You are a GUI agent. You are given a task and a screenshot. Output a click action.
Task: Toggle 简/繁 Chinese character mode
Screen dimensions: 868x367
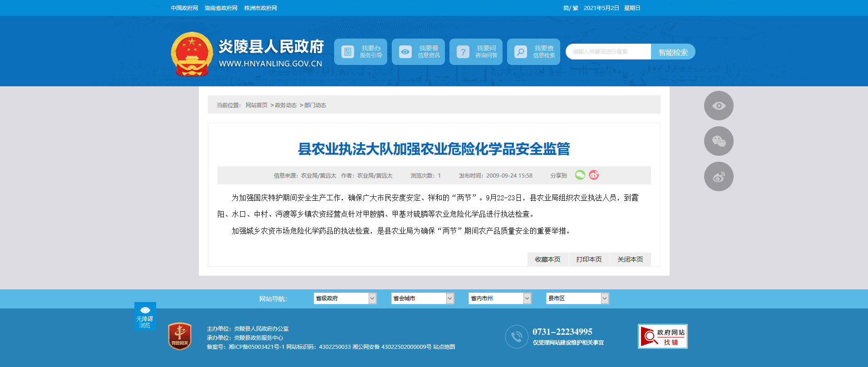[571, 8]
